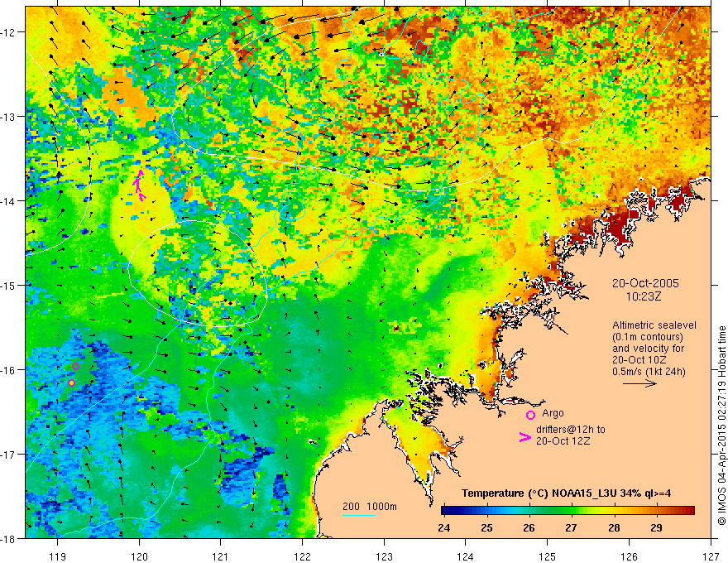Screen dimensions: 728x563
Task: Click the longitude axis label 121
Action: (221, 556)
